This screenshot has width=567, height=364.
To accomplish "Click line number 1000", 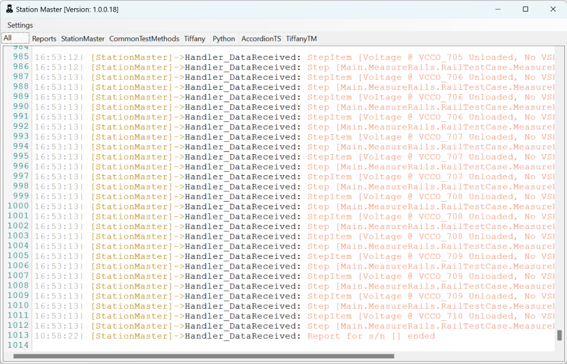I will coord(18,206).
